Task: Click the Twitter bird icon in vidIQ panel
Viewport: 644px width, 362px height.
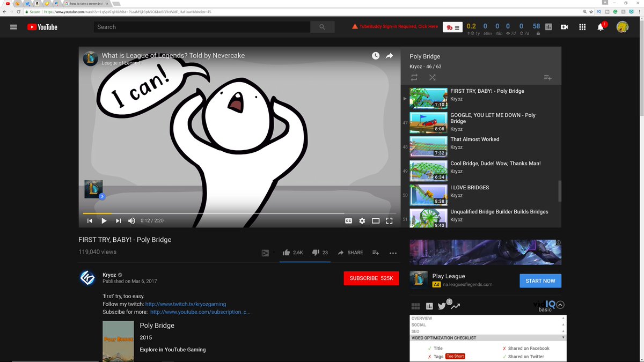Action: [x=442, y=306]
